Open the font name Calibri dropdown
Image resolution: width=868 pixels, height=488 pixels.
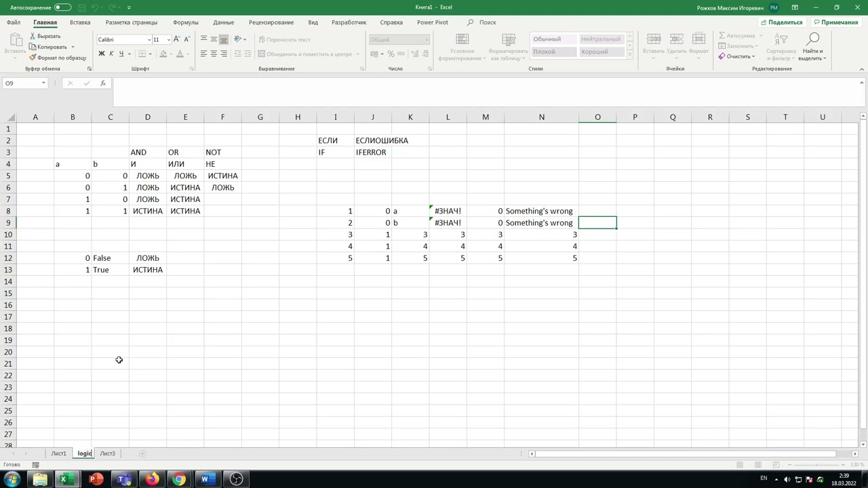(x=149, y=39)
